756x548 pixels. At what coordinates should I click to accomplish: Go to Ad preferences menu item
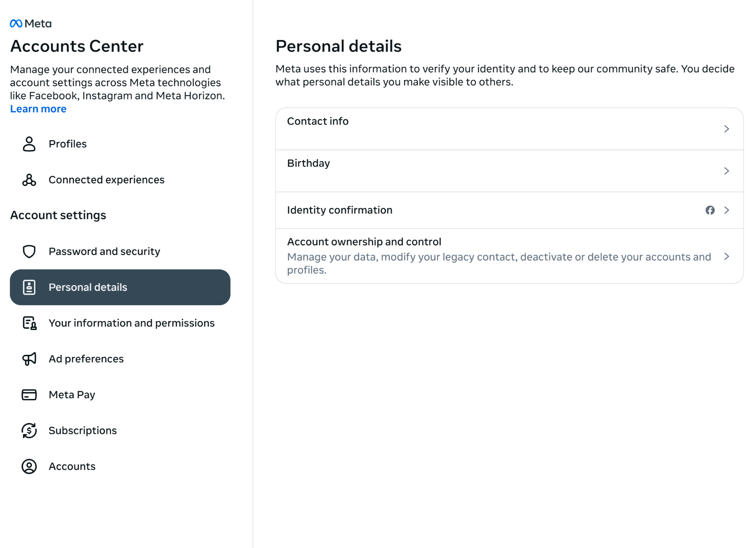(x=86, y=359)
